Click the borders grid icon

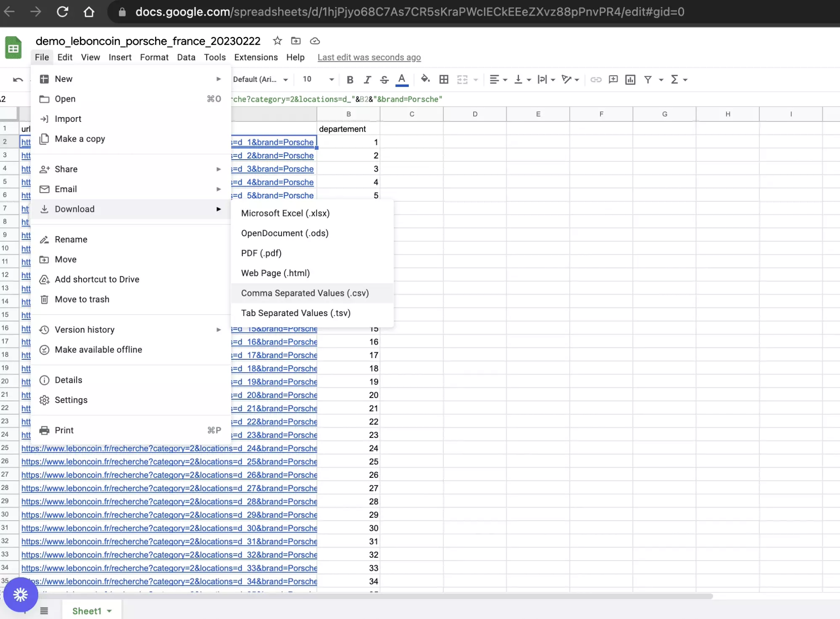pos(444,79)
